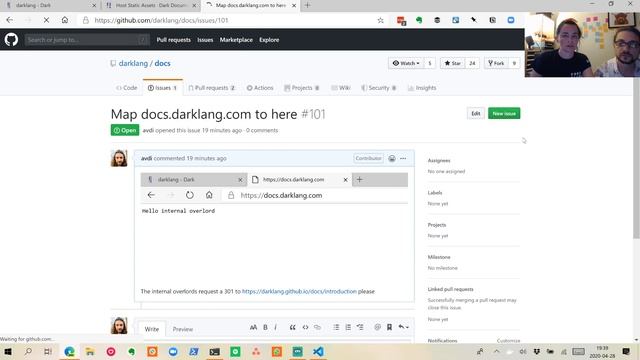Screen dimensions: 640x360
Task: Insert a link in the comment editor
Action: (x=318, y=327)
